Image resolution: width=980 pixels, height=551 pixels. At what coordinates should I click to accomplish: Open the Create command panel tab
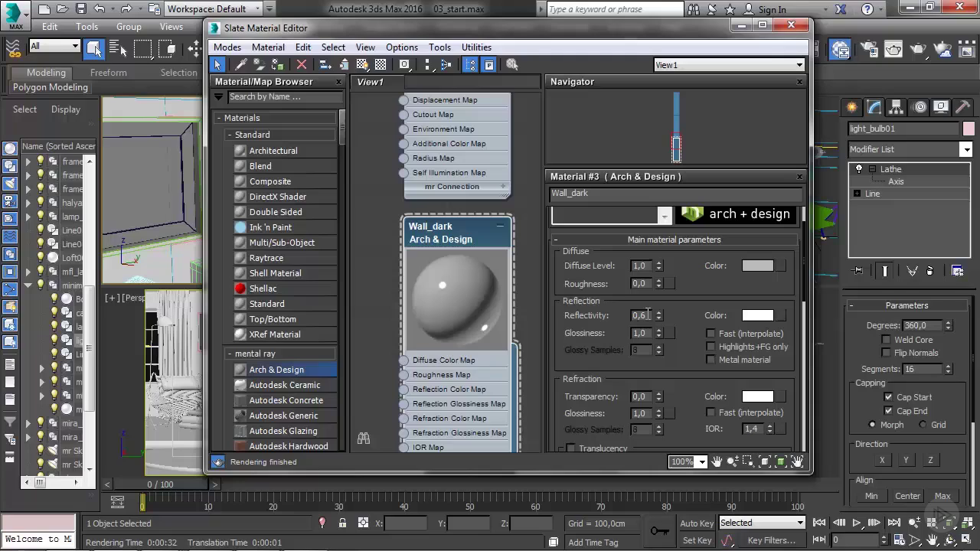click(851, 107)
